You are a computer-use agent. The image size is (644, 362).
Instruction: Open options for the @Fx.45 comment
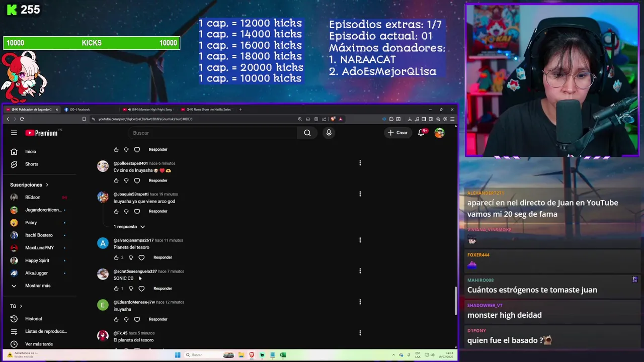[360, 333]
